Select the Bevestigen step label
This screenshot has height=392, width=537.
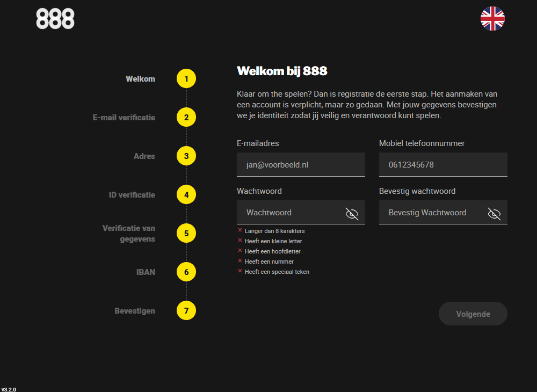click(135, 311)
